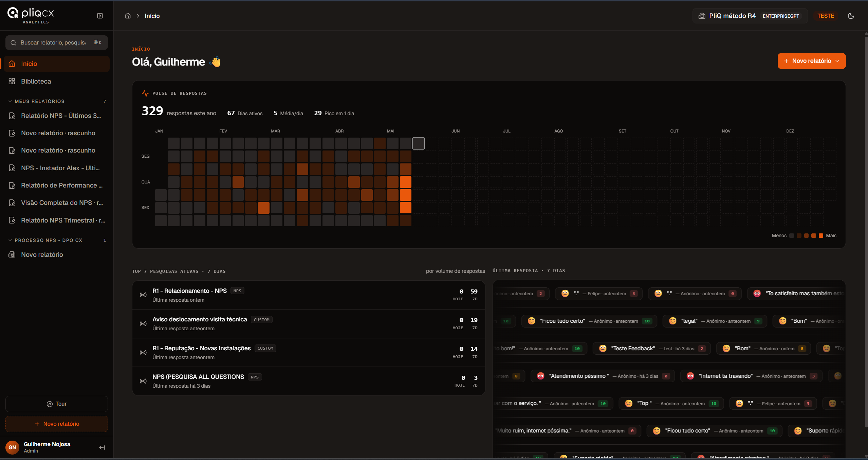Viewport: 868px width, 460px height.
Task: Click the GN user avatar
Action: [x=12, y=447]
